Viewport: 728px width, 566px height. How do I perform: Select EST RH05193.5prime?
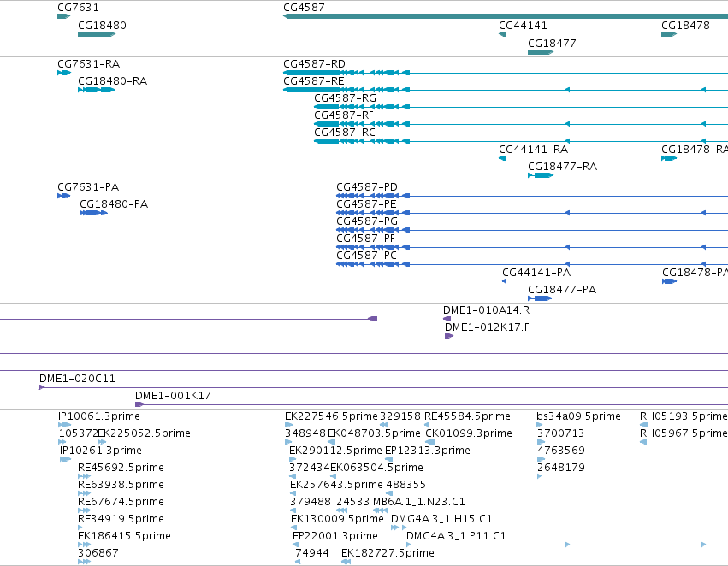(x=684, y=416)
